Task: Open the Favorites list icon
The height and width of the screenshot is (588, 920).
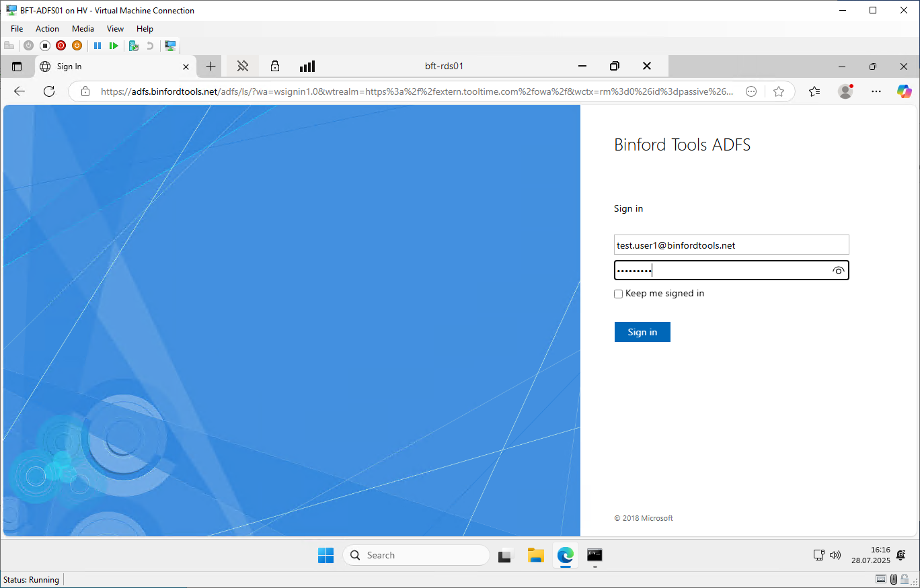Action: point(814,91)
